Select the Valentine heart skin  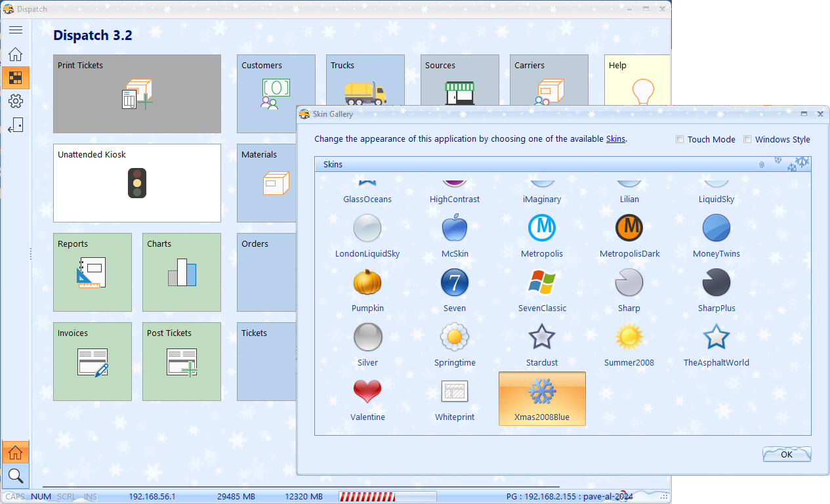[x=367, y=392]
